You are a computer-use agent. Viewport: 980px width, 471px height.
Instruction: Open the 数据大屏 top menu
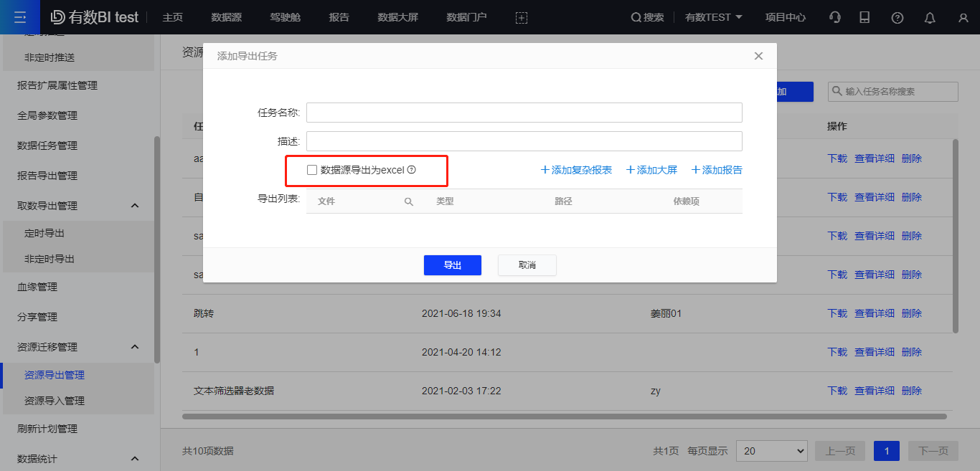[397, 17]
